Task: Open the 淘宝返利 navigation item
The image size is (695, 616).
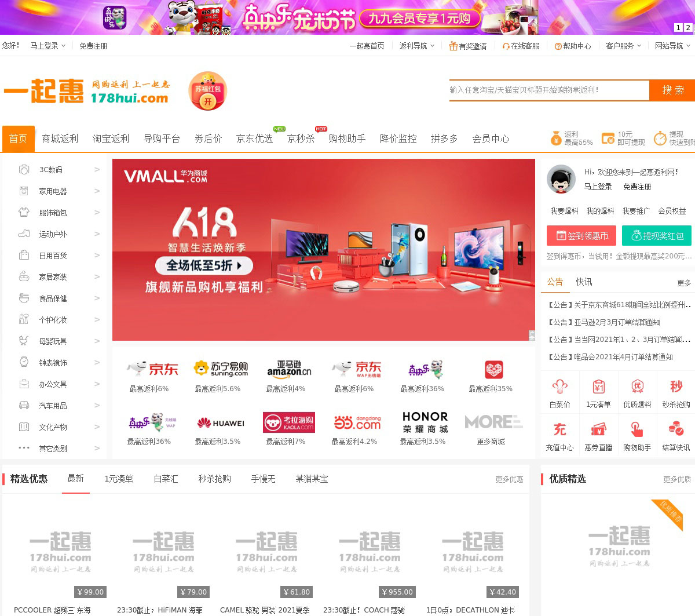Action: 111,139
